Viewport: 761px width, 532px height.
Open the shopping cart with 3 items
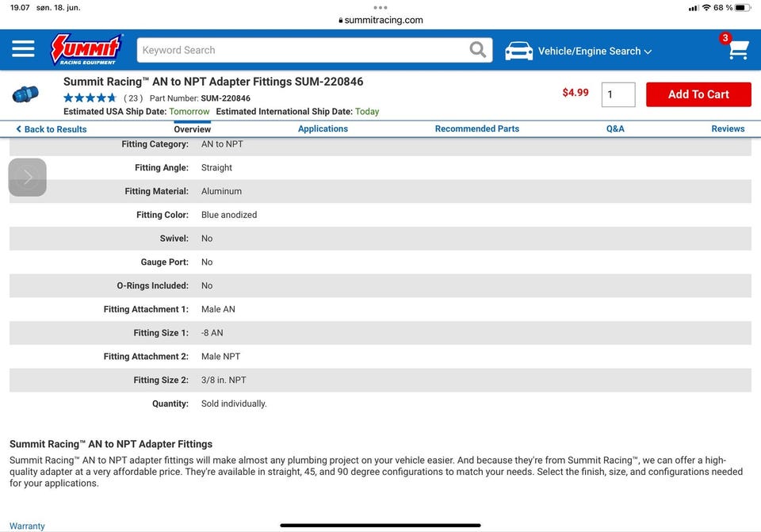736,48
